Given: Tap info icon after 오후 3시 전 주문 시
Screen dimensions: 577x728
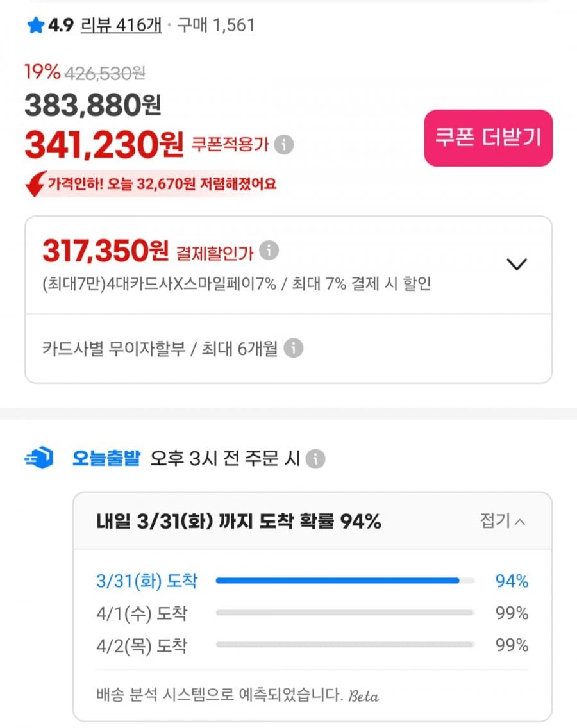Looking at the screenshot, I should 315,459.
